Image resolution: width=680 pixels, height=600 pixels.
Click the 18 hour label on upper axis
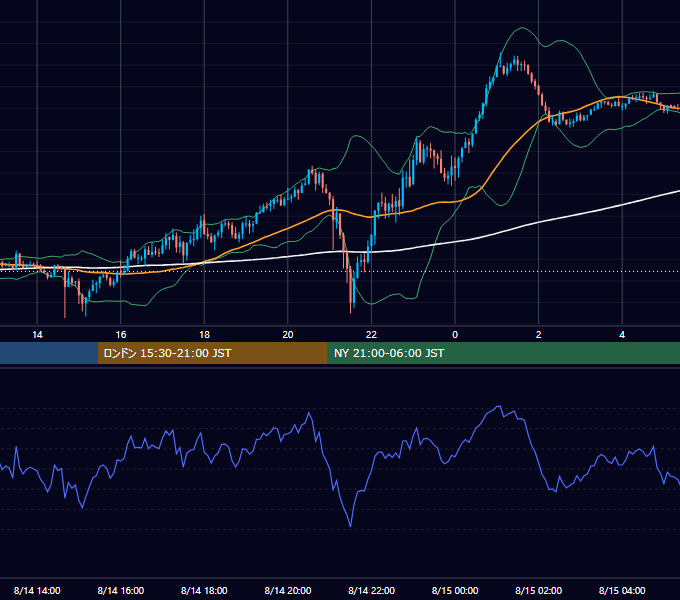pyautogui.click(x=204, y=335)
